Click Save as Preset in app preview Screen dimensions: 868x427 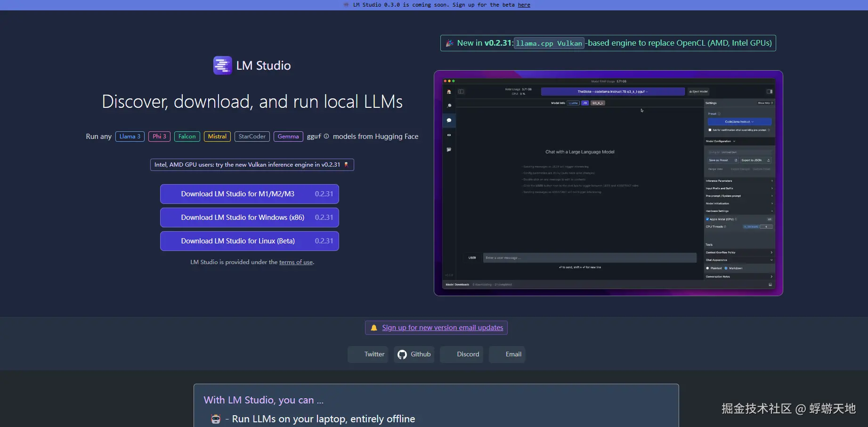coord(722,161)
